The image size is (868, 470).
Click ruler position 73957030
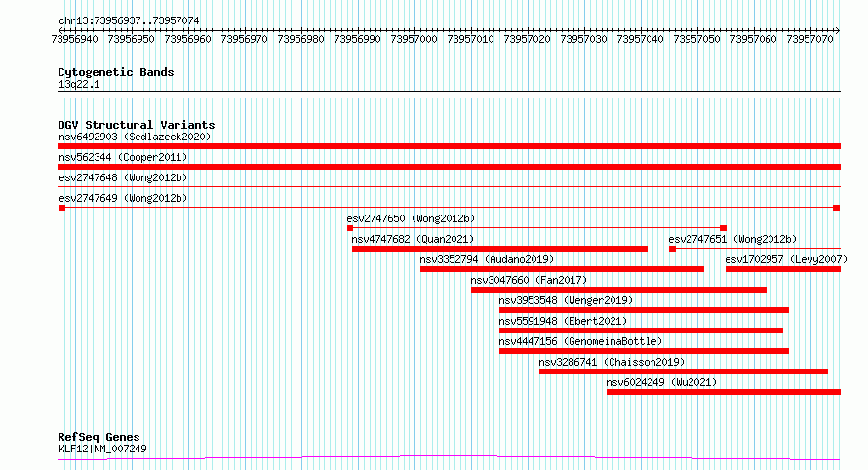(583, 39)
